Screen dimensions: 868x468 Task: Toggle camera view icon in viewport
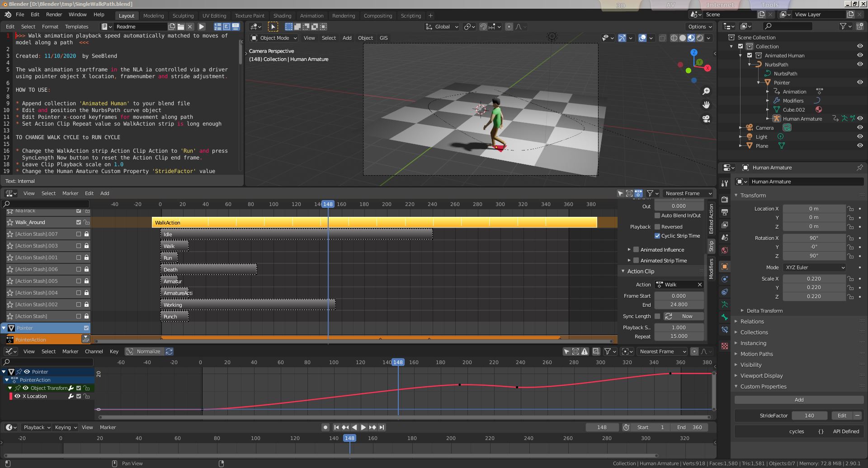(706, 119)
